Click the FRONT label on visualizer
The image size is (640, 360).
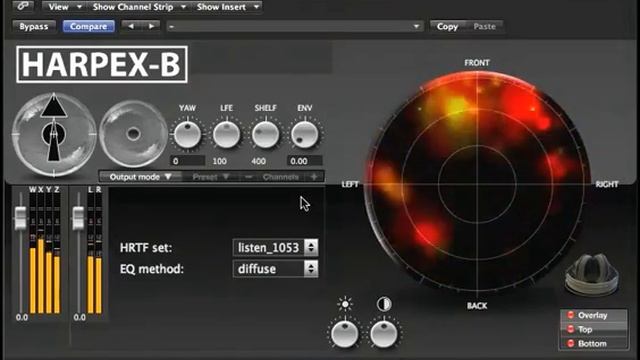tap(477, 63)
